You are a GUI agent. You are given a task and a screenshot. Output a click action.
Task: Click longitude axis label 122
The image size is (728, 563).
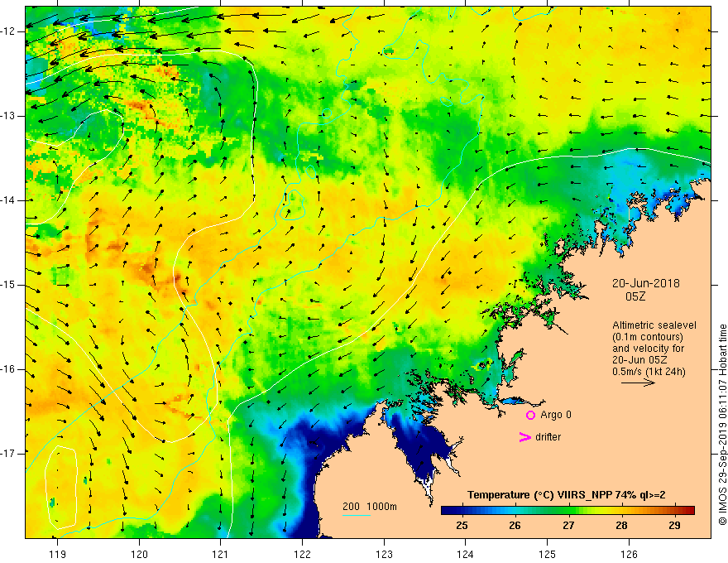point(302,554)
